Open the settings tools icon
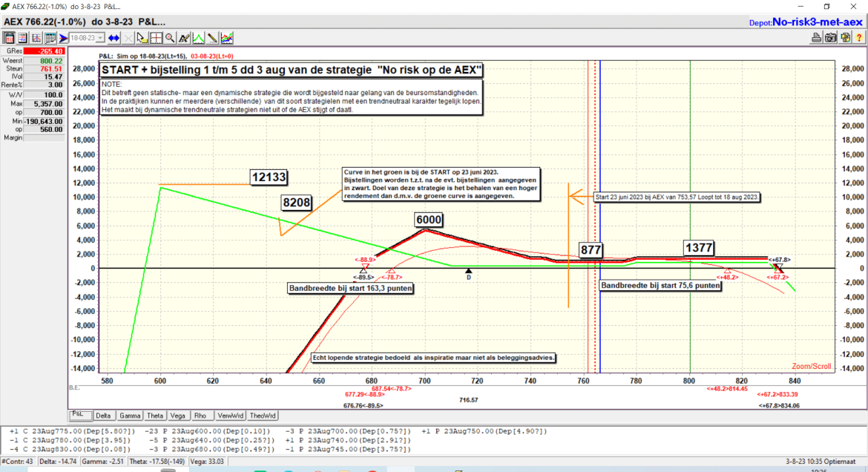The image size is (868, 472). pyautogui.click(x=845, y=39)
